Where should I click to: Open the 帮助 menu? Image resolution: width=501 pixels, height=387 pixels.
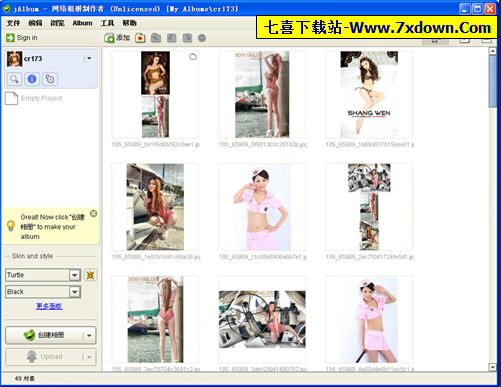[129, 23]
